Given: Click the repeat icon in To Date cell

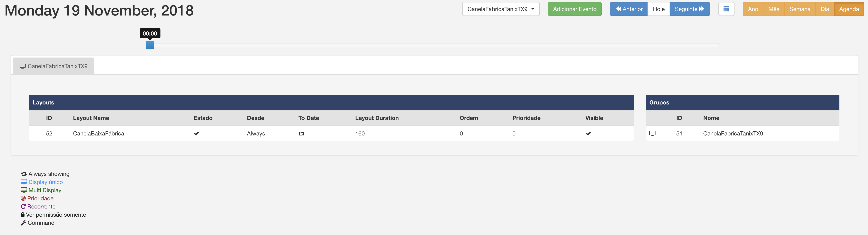Looking at the screenshot, I should tap(302, 134).
